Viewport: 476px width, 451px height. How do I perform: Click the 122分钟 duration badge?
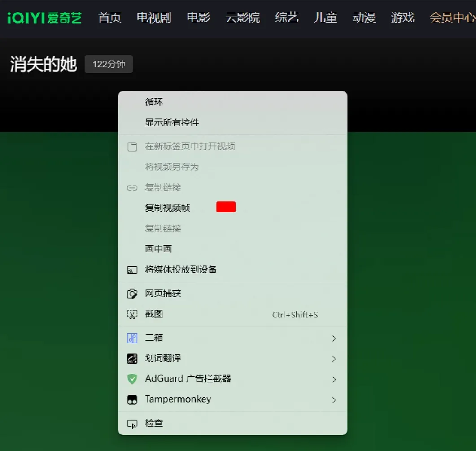coord(109,64)
